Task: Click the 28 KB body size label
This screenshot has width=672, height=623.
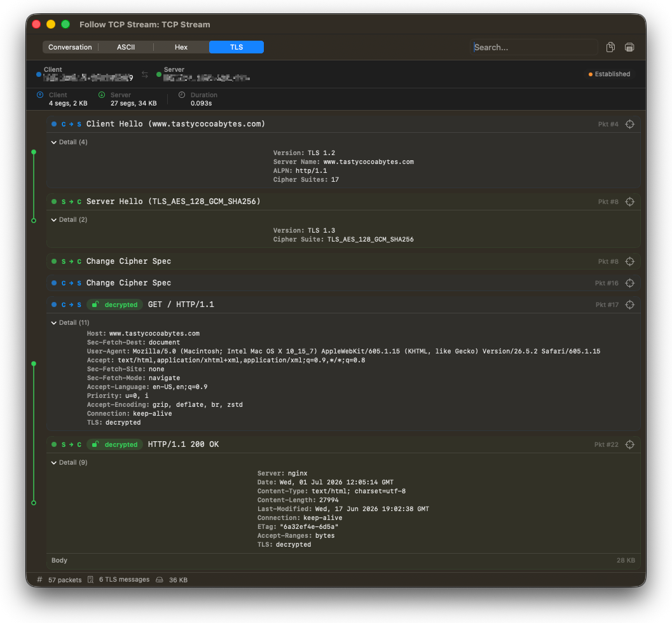Action: coord(626,561)
